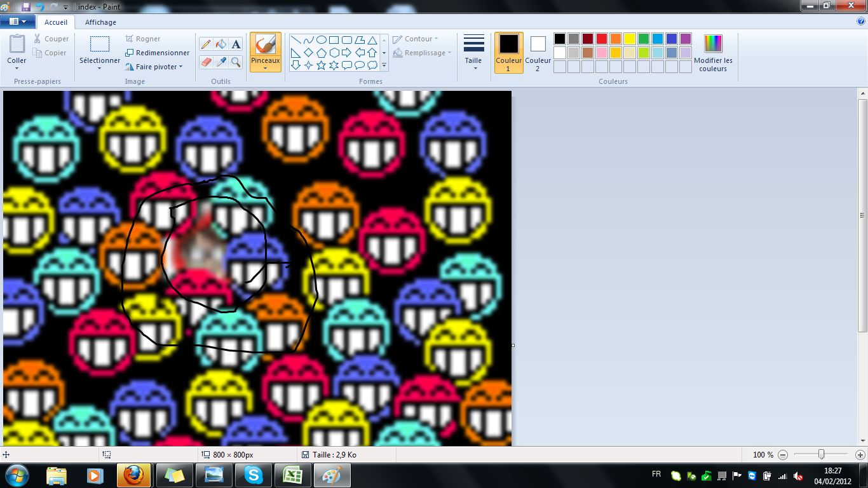Customize the Quick Access Toolbar dropdown

click(x=65, y=7)
